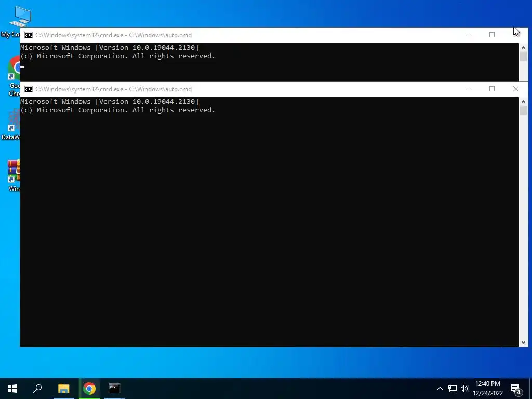
Task: Minimize the back cmd.exe window
Action: click(469, 35)
